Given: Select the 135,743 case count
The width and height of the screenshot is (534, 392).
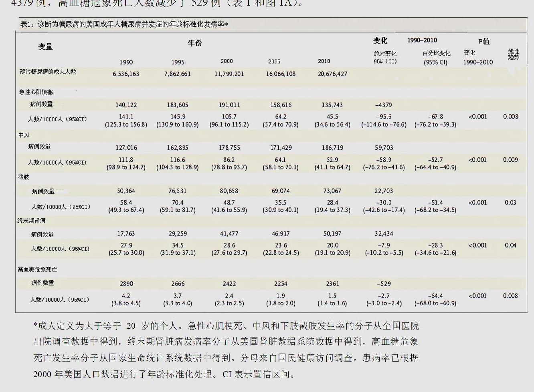Looking at the screenshot, I should 332,105.
